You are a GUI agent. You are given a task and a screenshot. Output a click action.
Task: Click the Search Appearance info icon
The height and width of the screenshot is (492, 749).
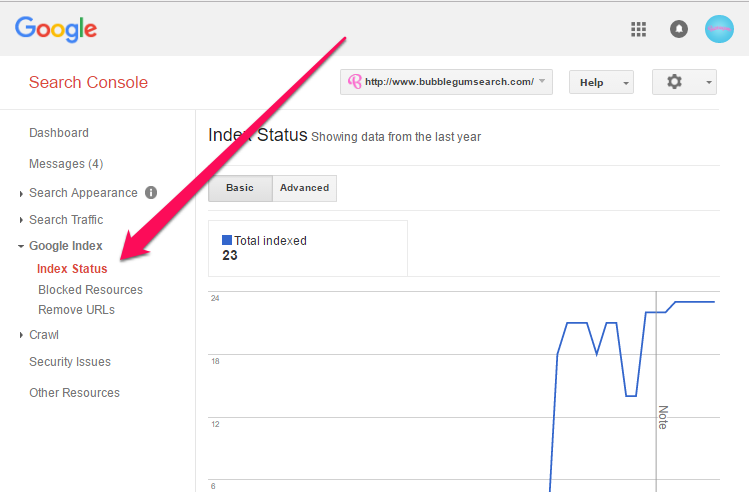(151, 193)
